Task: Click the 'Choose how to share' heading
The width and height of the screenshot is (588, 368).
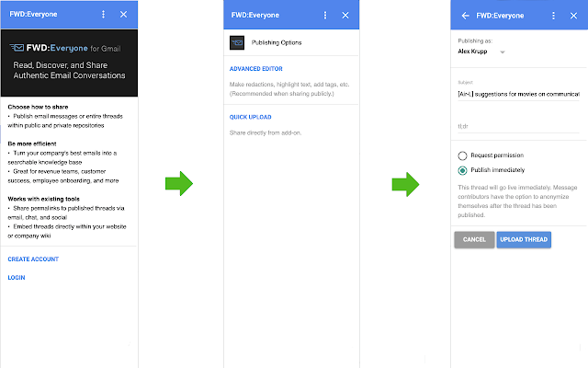Action: tap(38, 107)
